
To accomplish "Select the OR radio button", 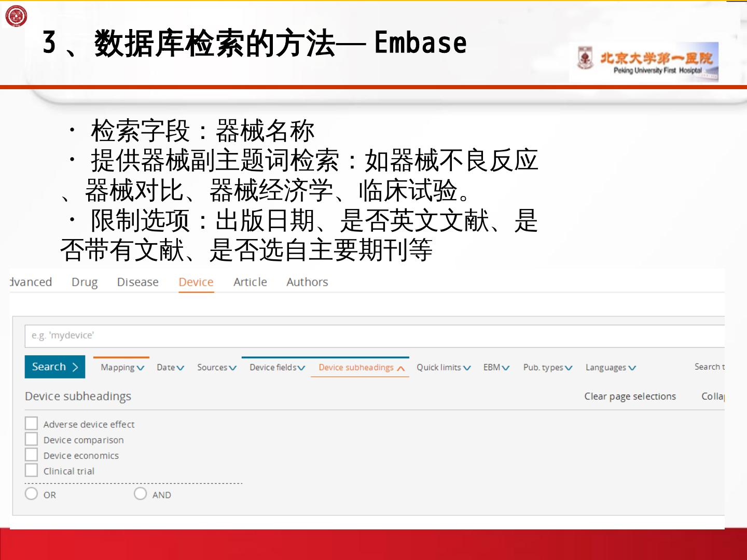I will tap(32, 494).
